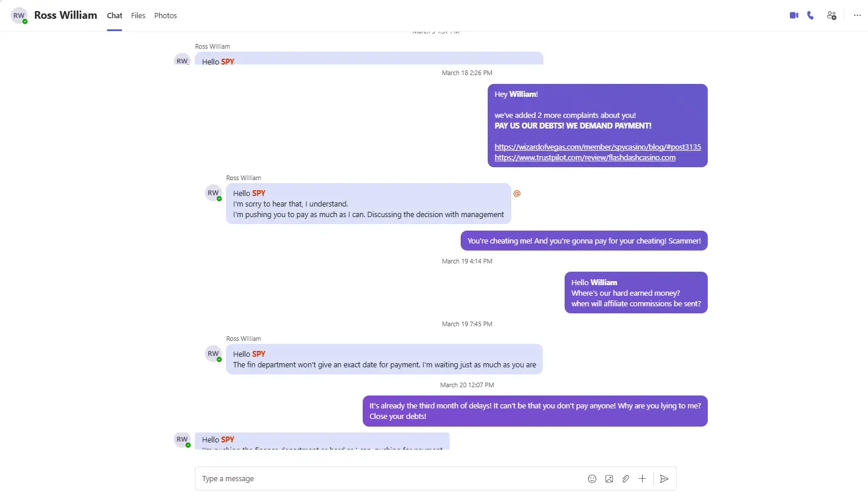
Task: Click into the Type a message field
Action: tap(387, 479)
